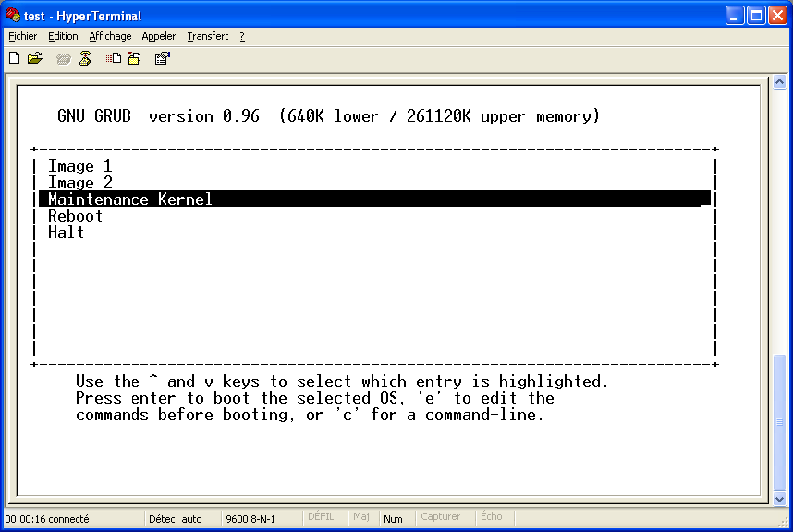Click the Halt boot entry
793x532 pixels.
(x=67, y=233)
